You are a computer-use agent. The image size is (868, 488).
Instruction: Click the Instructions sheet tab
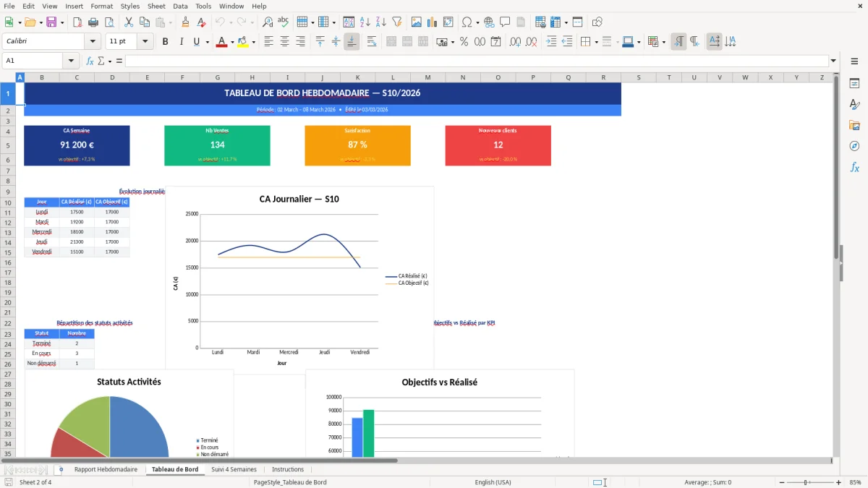(x=287, y=469)
